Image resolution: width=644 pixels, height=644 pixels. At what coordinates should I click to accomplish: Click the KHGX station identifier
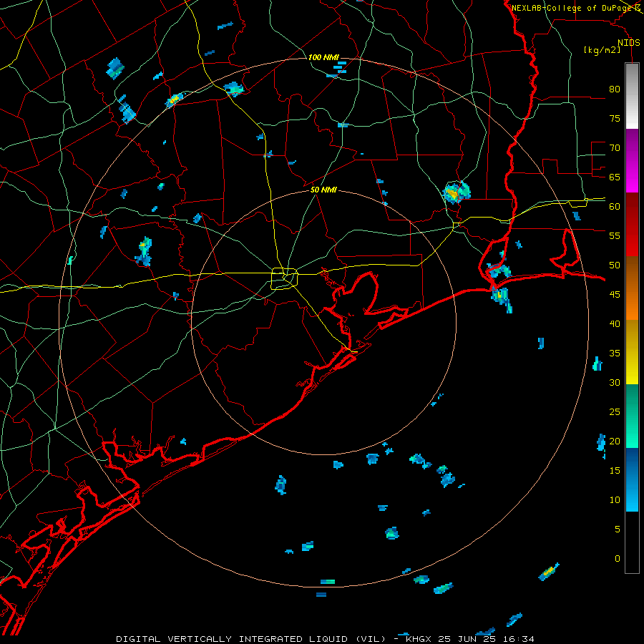419,639
